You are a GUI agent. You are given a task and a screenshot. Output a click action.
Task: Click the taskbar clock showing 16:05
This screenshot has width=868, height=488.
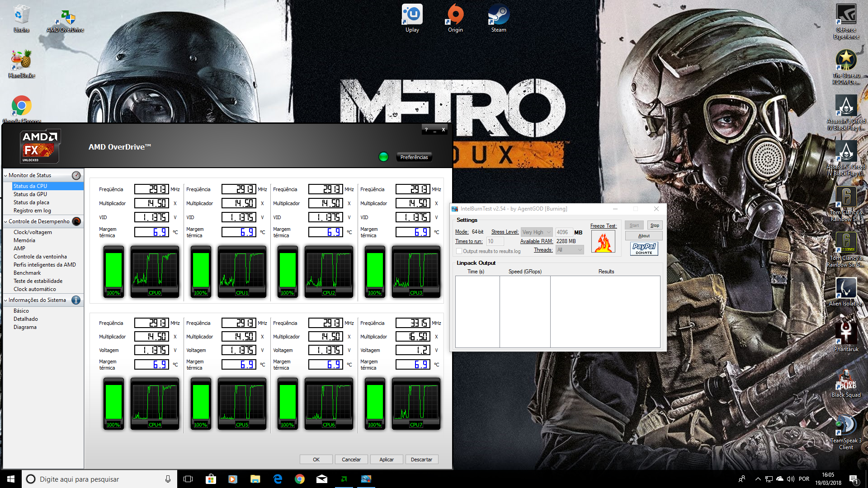click(x=828, y=479)
